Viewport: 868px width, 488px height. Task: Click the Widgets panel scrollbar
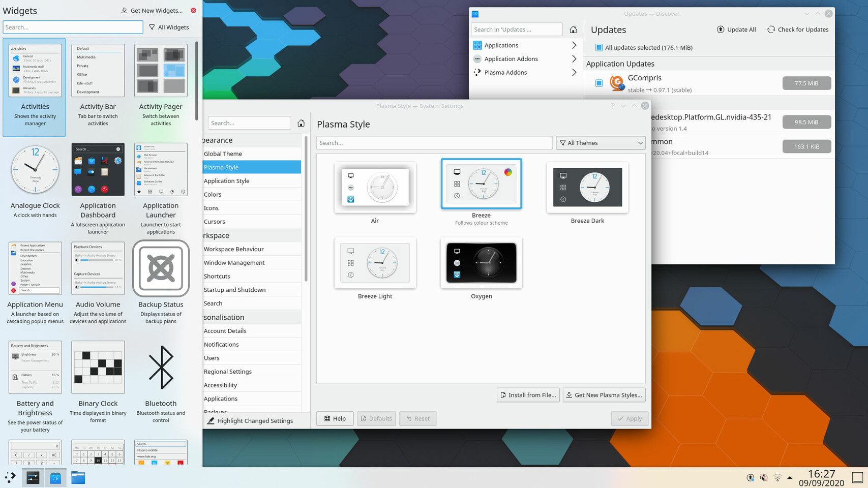pyautogui.click(x=197, y=80)
